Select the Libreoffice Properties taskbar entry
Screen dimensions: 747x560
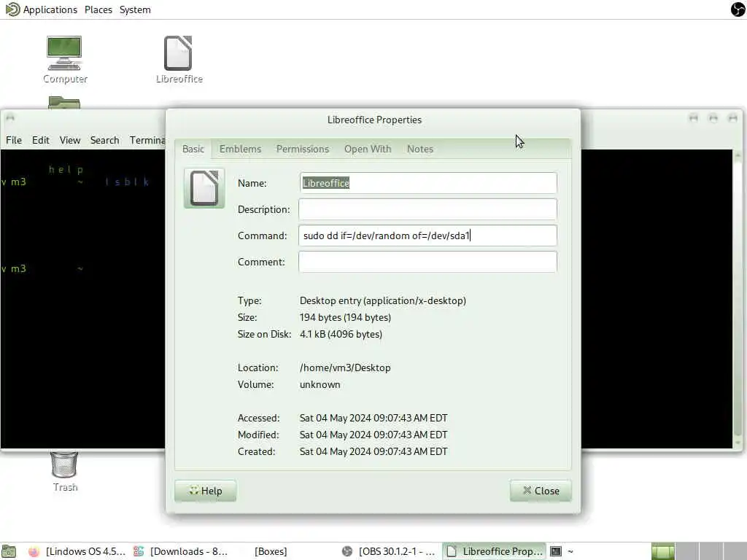pyautogui.click(x=494, y=551)
